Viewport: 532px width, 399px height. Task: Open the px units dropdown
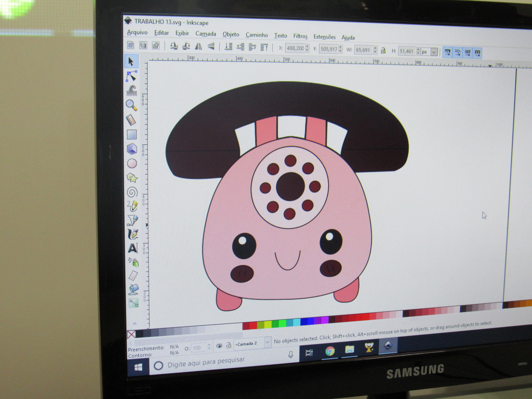coord(434,52)
